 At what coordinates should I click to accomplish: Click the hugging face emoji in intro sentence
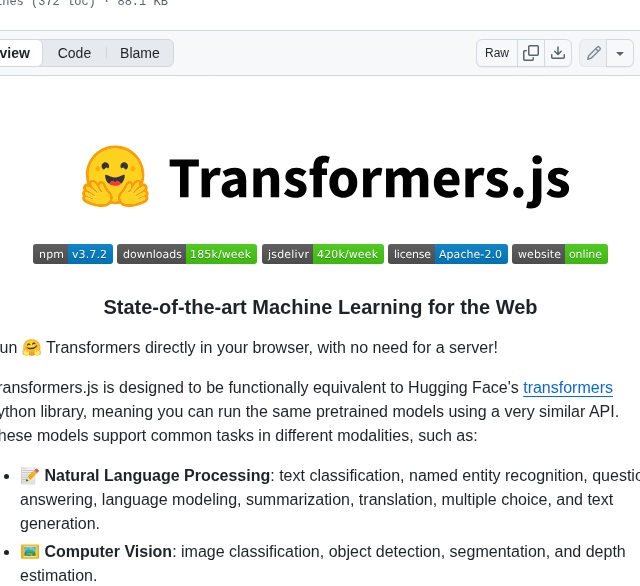tap(31, 348)
